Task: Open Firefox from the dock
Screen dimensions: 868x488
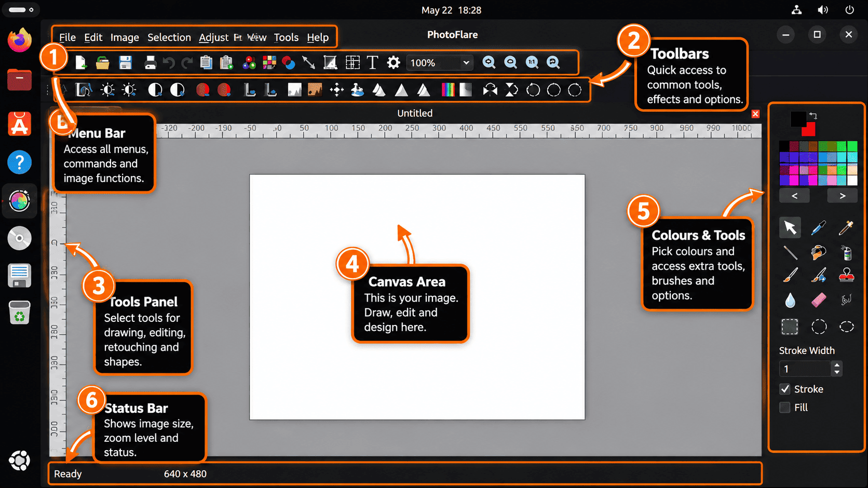Action: pos(19,40)
